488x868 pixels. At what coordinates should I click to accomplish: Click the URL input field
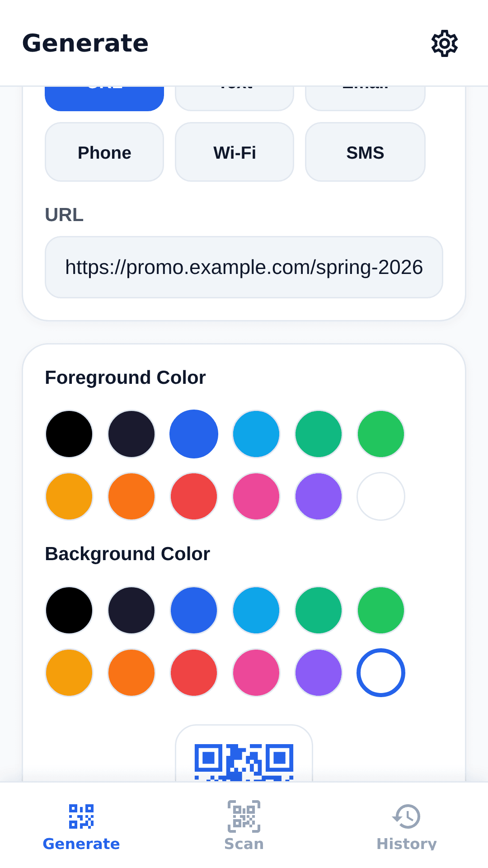244,267
